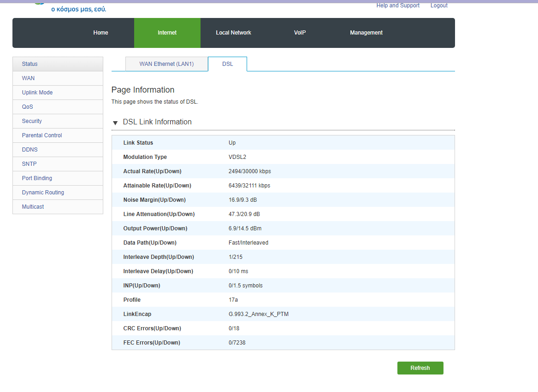This screenshot has height=392, width=538.
Task: Open QoS settings page
Action: 28,107
